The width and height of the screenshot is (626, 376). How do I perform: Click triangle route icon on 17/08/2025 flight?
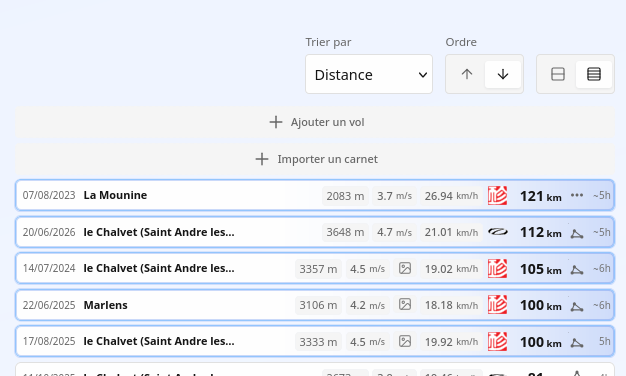[577, 343]
